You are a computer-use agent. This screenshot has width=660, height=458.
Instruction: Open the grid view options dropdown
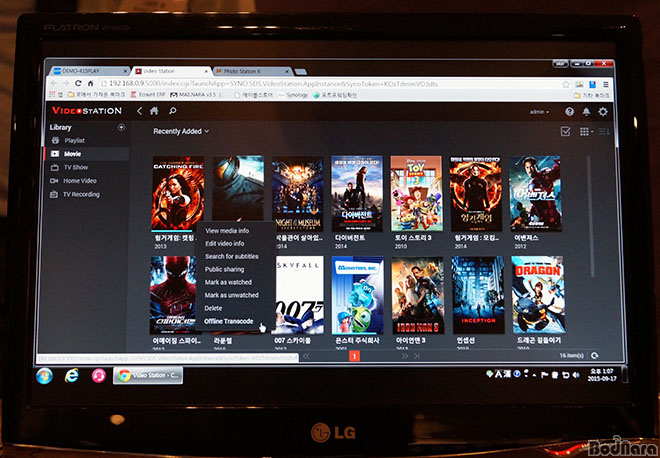(586, 132)
